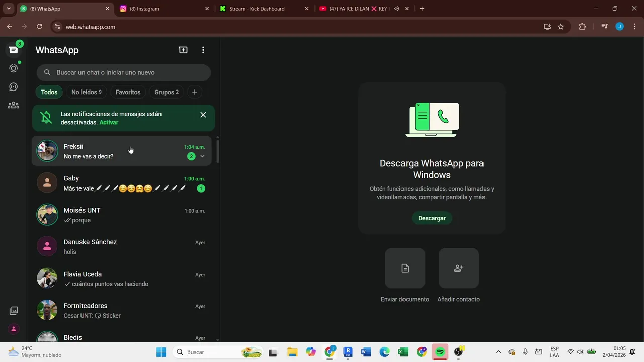Open the media control toolbar icon
644x362 pixels.
tap(605, 27)
